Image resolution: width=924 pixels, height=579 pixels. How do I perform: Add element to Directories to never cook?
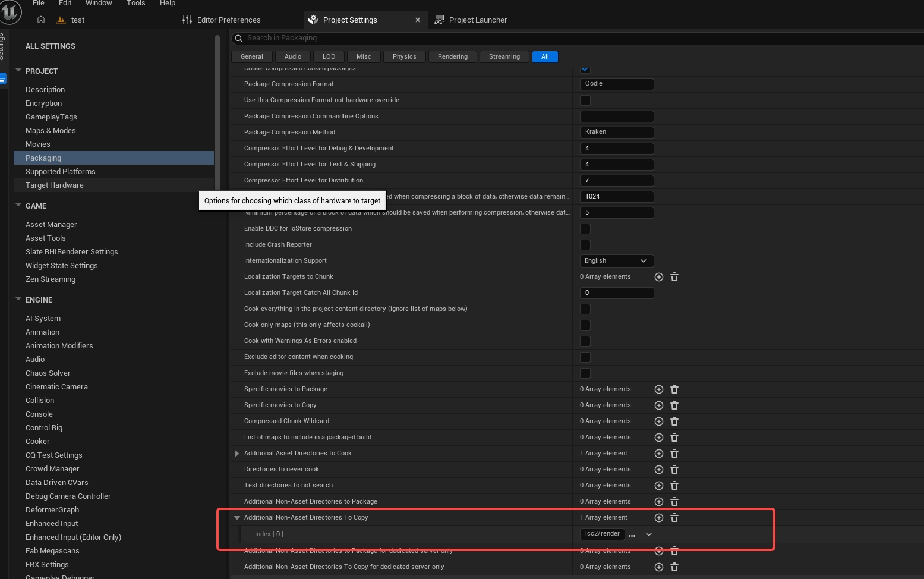tap(658, 470)
